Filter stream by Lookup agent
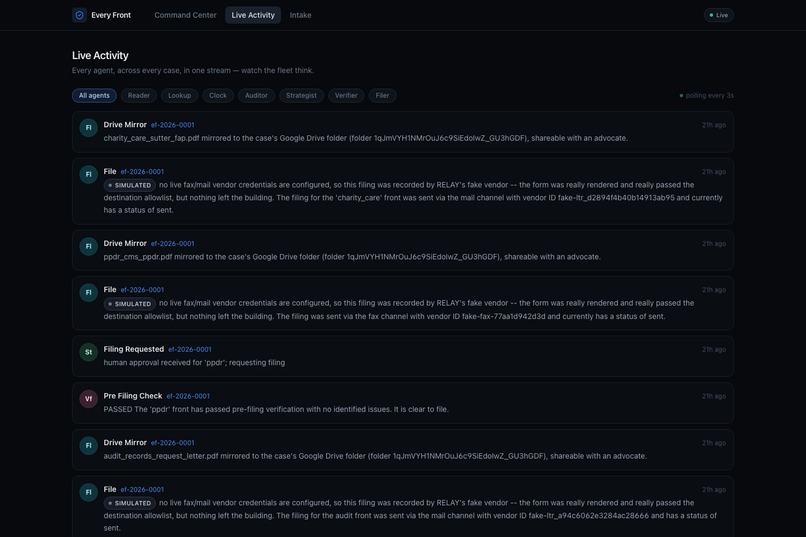 point(179,95)
